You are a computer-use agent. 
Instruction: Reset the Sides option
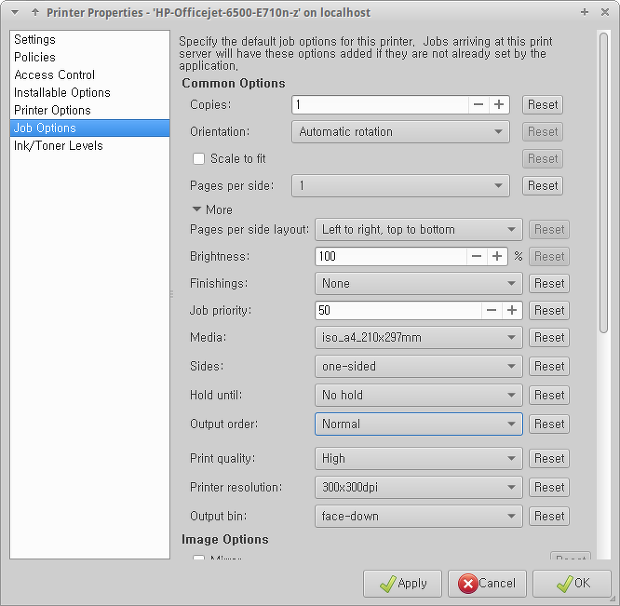(549, 366)
